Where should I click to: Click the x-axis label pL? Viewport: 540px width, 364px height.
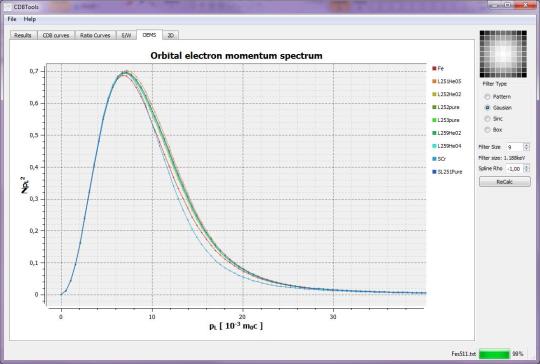pos(236,325)
